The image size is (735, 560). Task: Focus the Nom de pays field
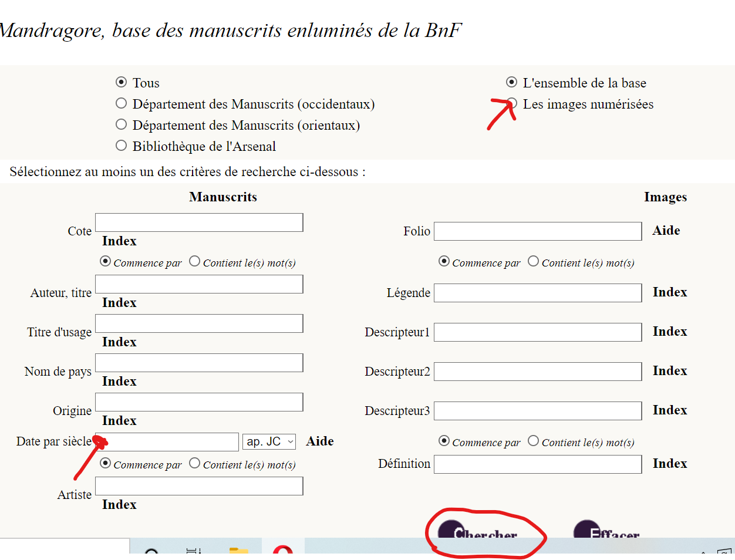click(x=199, y=363)
